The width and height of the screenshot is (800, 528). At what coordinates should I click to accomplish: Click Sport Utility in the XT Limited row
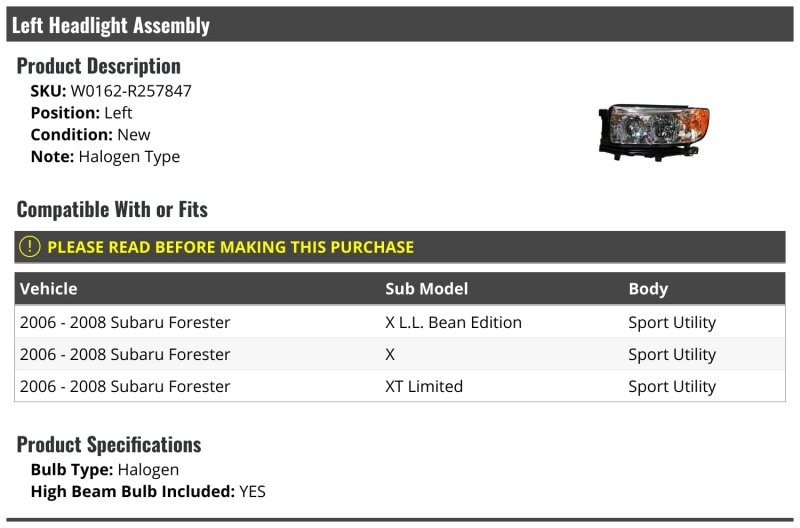pos(672,386)
